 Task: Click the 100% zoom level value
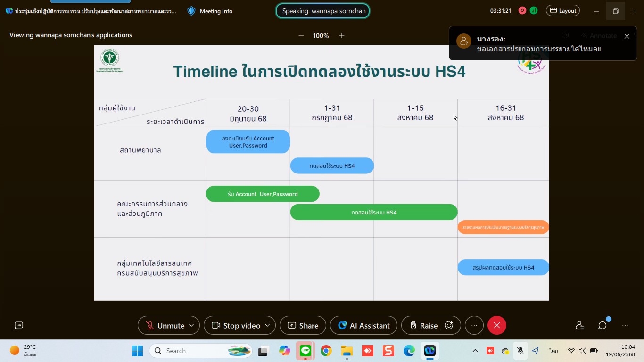point(321,35)
